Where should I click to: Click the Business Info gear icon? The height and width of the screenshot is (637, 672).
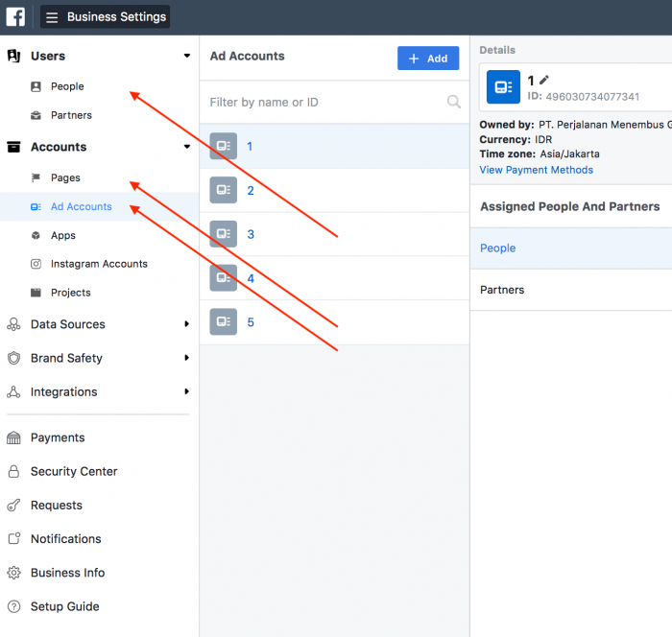[x=13, y=573]
